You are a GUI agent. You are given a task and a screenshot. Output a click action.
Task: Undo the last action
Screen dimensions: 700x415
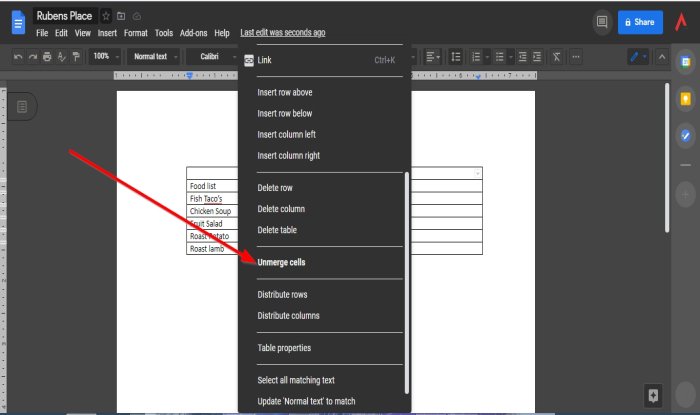(18, 57)
